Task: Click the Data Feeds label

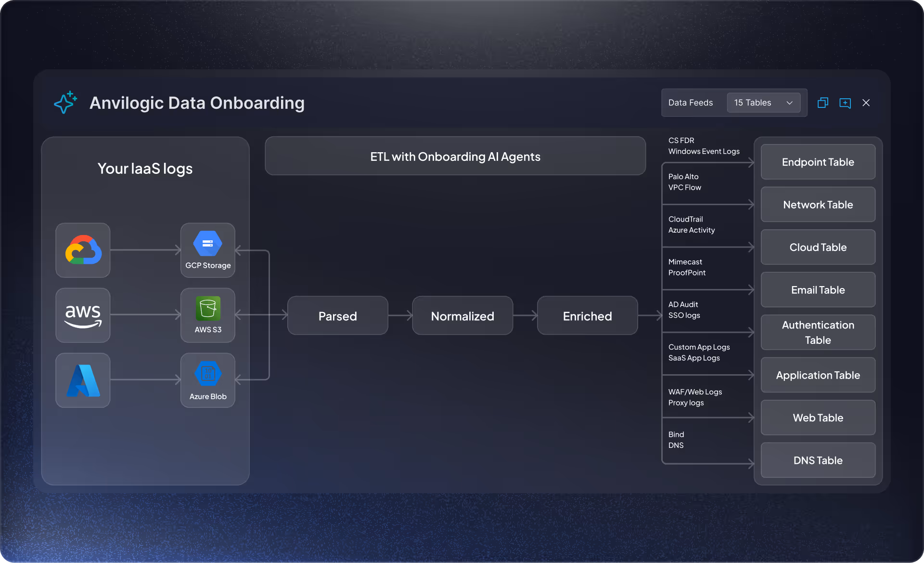Action: tap(690, 103)
